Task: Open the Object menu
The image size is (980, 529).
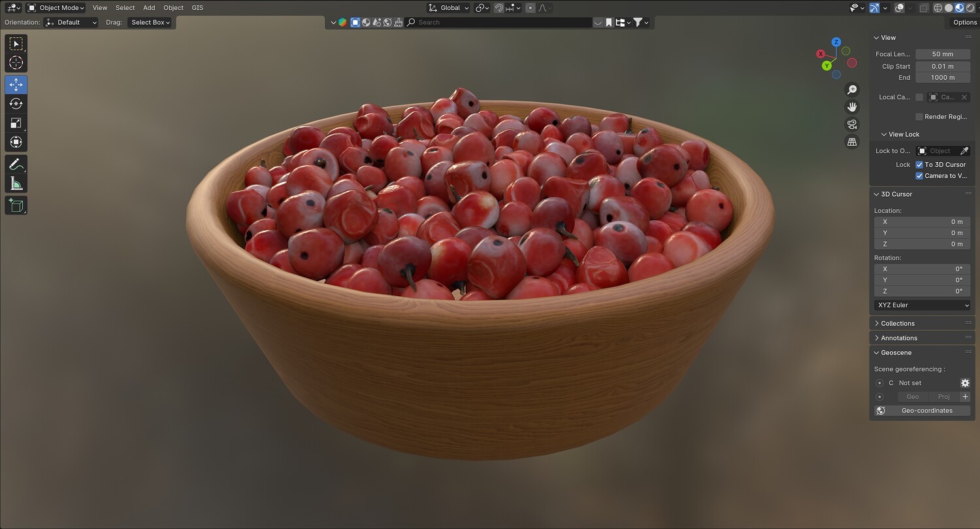Action: click(x=173, y=8)
